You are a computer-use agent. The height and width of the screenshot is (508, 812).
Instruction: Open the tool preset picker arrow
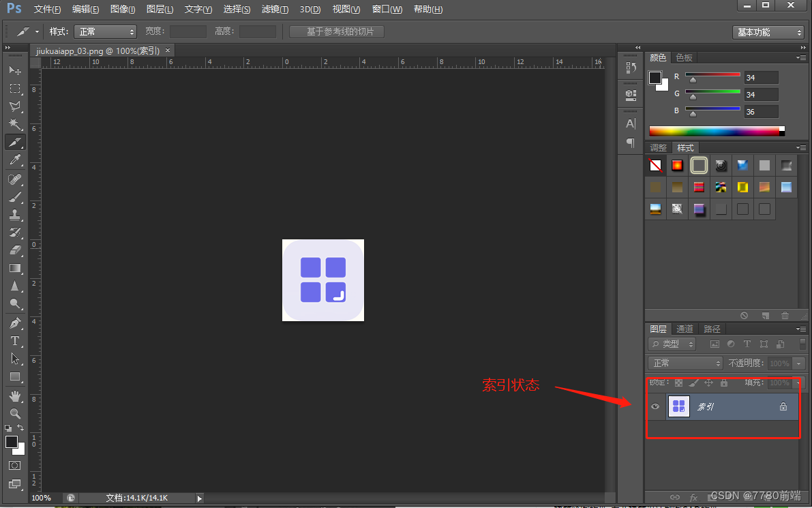click(37, 31)
